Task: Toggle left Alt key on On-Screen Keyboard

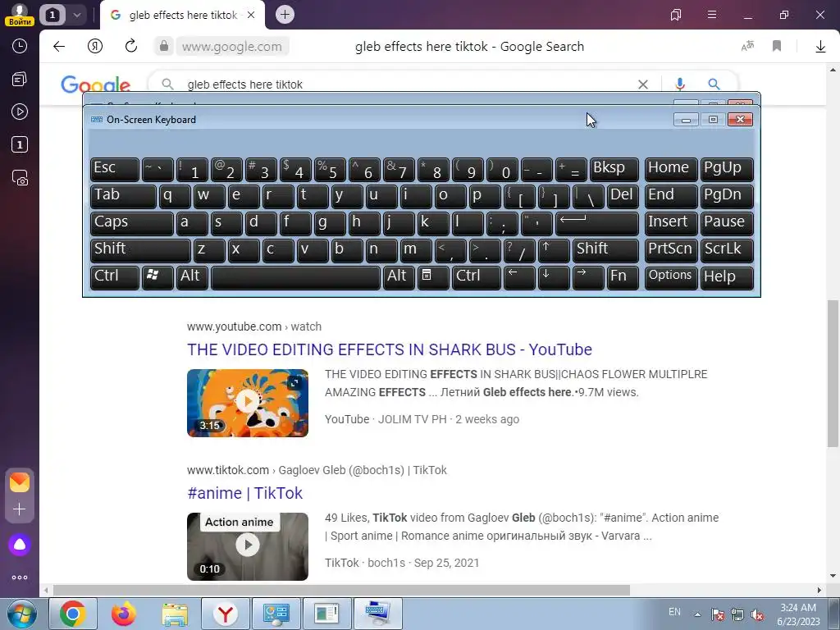Action: [192, 277]
